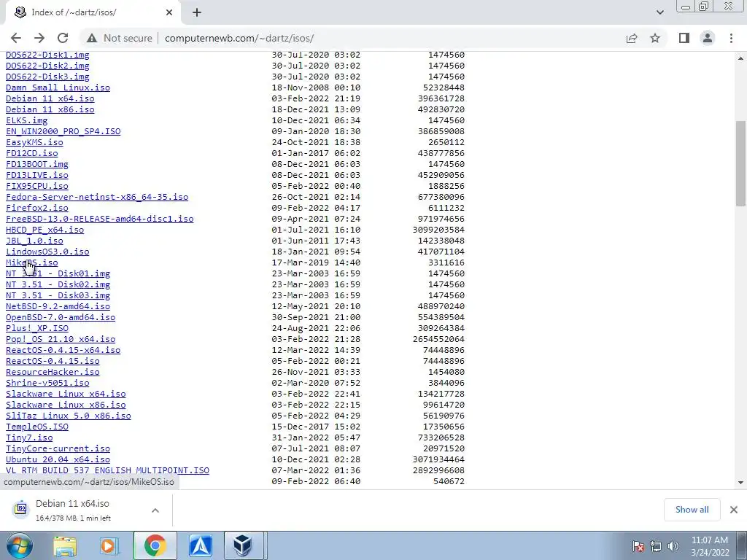Image resolution: width=747 pixels, height=560 pixels.
Task: Go forward to the next page
Action: [x=39, y=38]
